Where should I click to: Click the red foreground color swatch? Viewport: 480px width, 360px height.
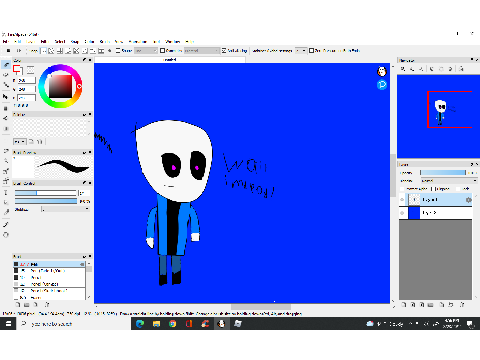[17, 69]
